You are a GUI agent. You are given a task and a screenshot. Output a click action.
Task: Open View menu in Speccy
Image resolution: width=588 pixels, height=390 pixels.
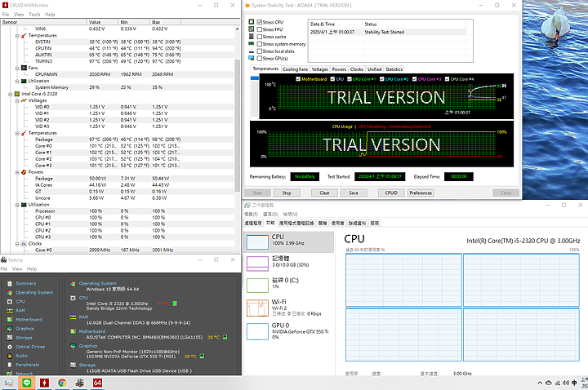point(17,268)
